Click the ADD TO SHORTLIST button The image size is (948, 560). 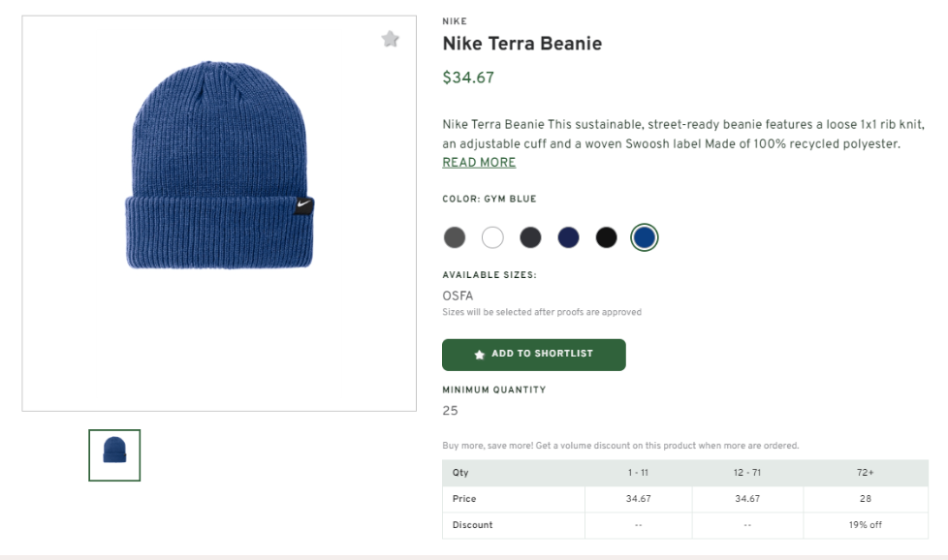click(x=533, y=354)
